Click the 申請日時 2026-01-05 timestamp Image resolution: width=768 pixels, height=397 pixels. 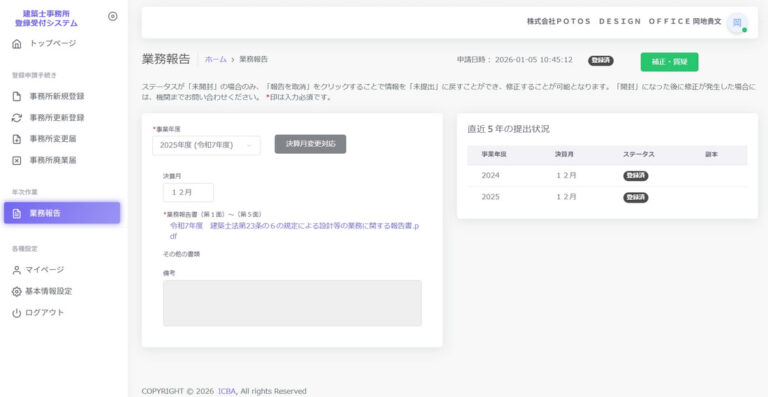click(x=515, y=60)
